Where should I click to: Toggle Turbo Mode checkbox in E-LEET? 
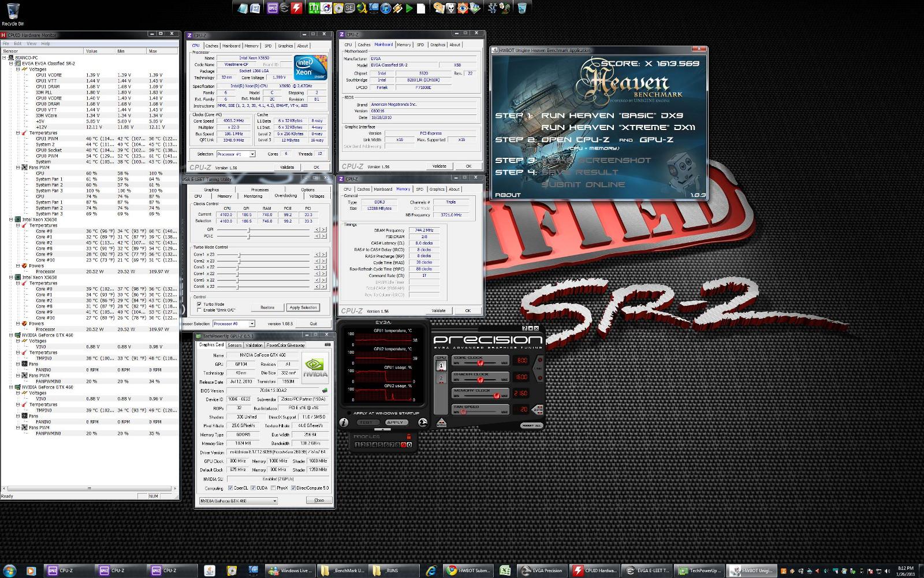coord(199,304)
